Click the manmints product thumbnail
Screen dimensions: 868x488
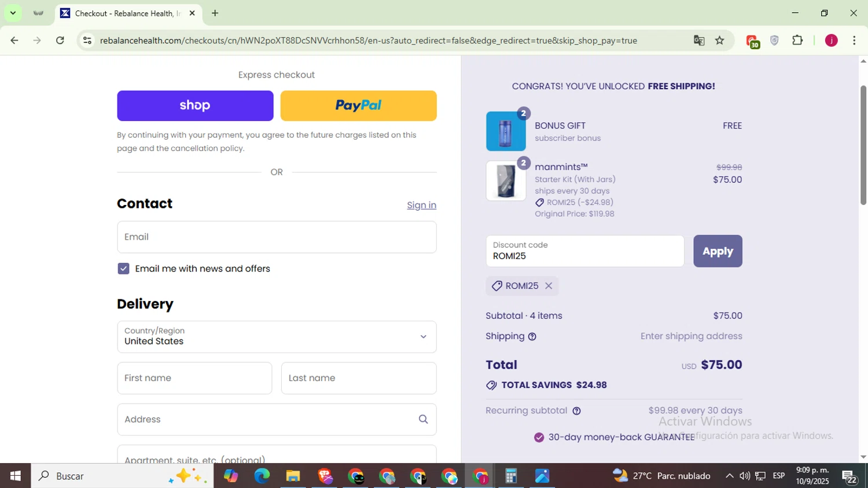[506, 181]
